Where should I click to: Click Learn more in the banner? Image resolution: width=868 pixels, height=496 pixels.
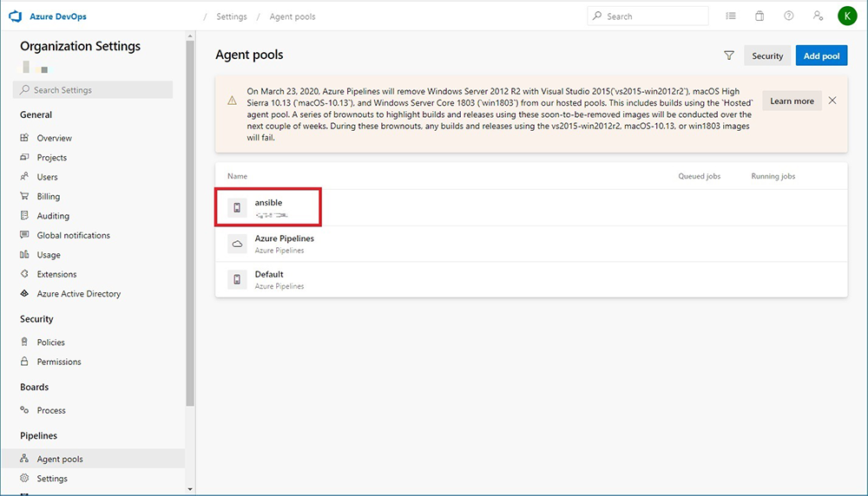792,101
